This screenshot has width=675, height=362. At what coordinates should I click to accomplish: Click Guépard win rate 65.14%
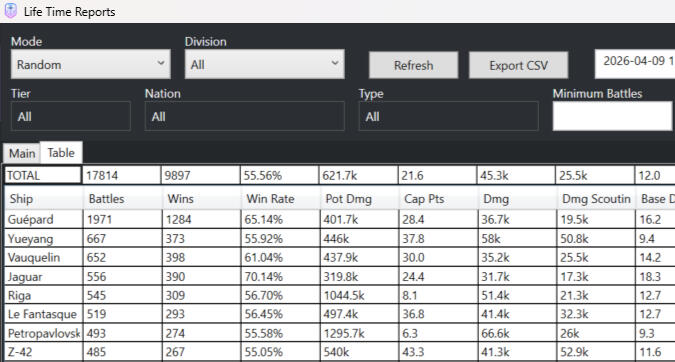coord(281,219)
